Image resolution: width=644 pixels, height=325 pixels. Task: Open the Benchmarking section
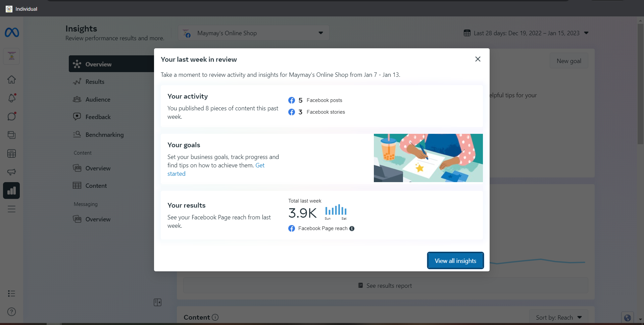(104, 134)
